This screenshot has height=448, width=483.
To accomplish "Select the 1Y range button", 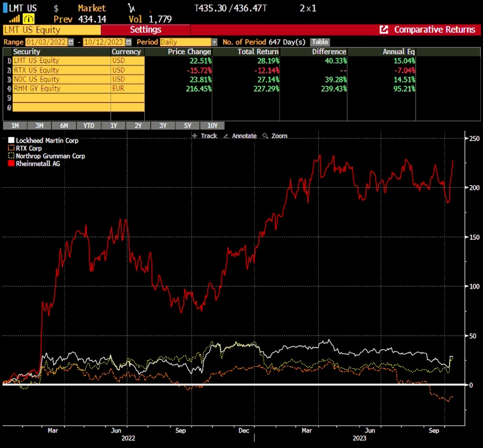I will pos(114,126).
